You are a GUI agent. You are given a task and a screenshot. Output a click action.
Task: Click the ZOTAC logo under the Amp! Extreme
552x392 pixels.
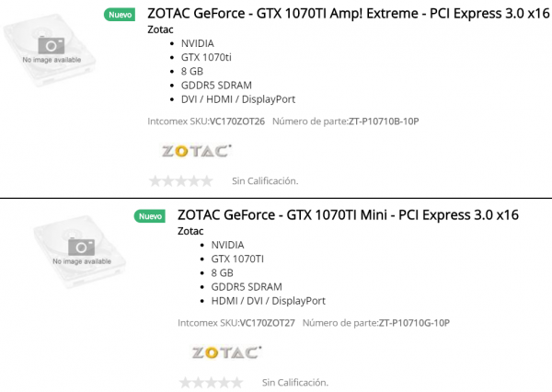click(x=197, y=151)
